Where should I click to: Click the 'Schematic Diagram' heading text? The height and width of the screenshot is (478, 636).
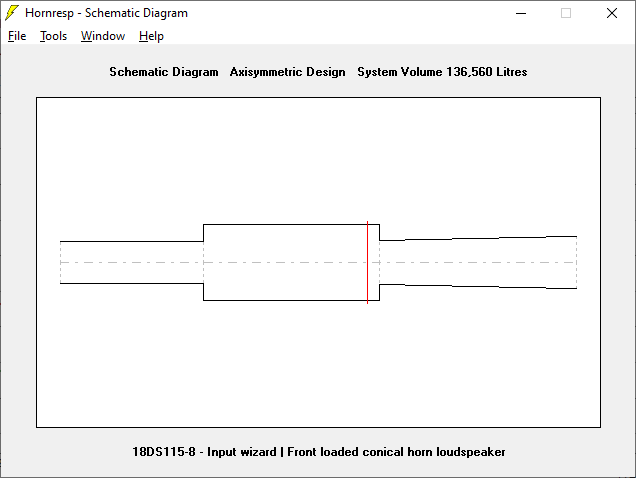click(164, 72)
